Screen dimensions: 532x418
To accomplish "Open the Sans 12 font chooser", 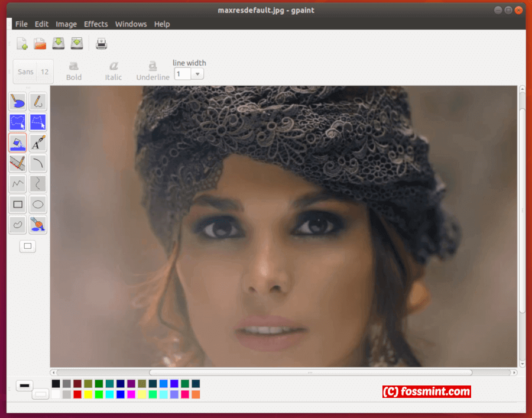I will pos(33,72).
